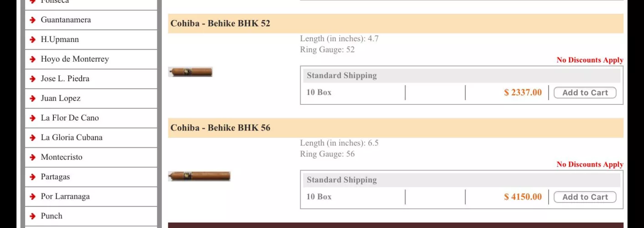This screenshot has width=644, height=228.
Task: Click the red arrow next to H.Upmann
Action: 32,40
